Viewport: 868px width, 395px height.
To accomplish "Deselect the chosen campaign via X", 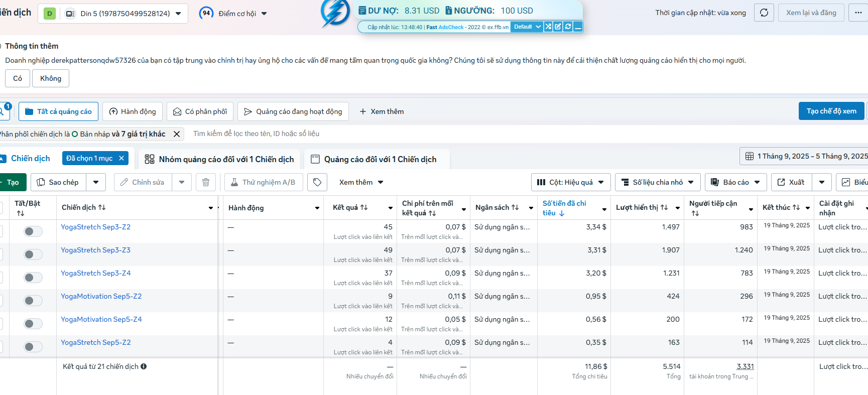I will 121,158.
